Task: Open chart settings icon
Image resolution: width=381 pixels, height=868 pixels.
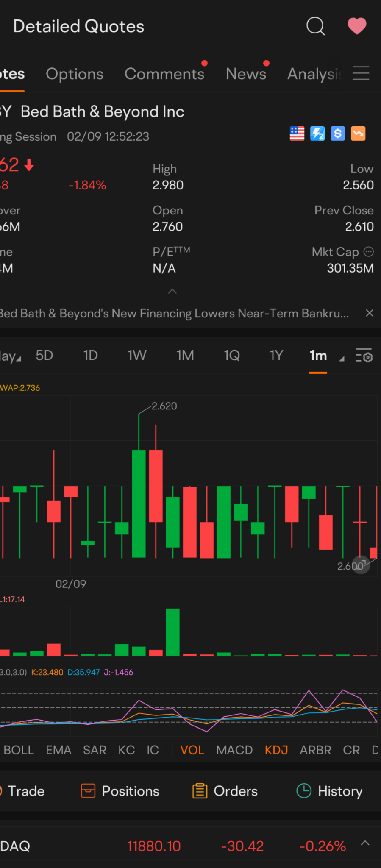Action: coord(364,356)
